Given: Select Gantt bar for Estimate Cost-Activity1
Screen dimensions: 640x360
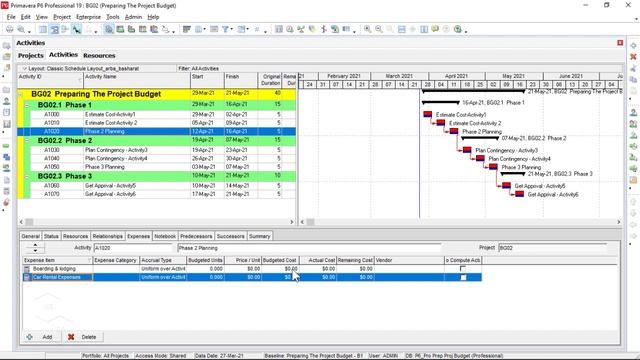Looking at the screenshot, I should click(x=428, y=115).
